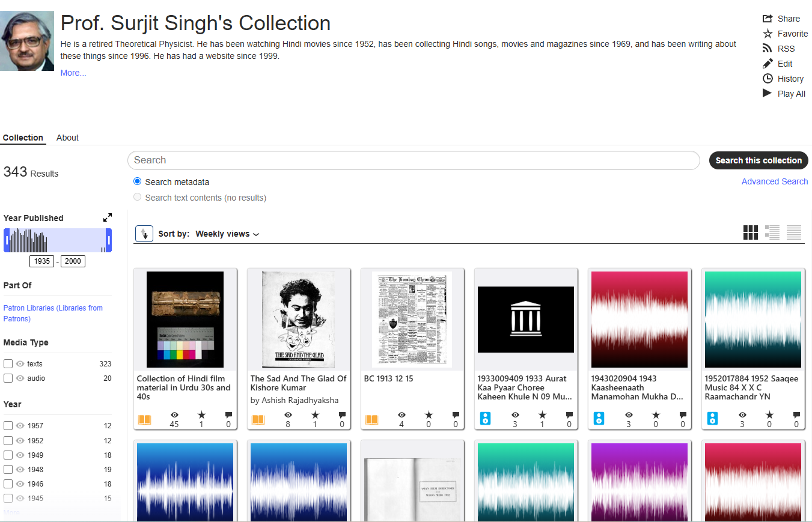Open the RSS feed icon

[767, 49]
